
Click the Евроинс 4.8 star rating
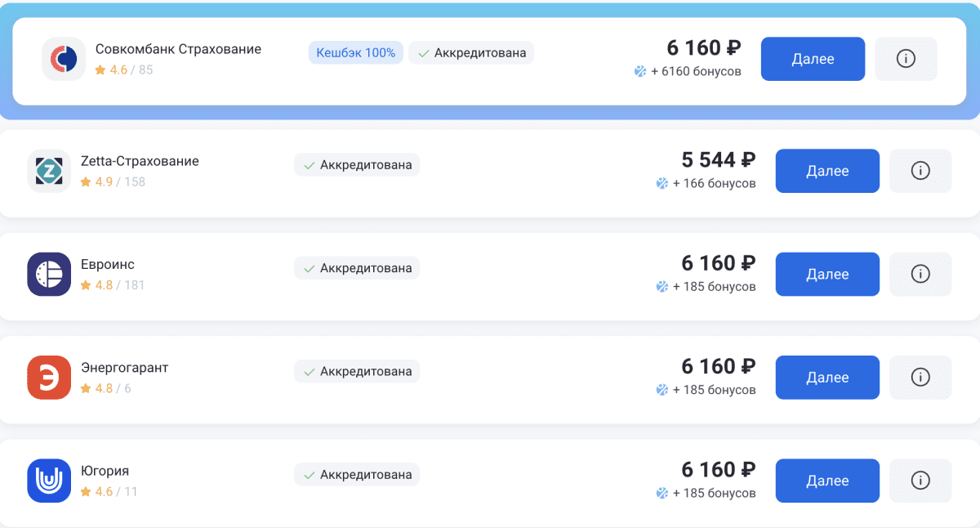click(97, 285)
